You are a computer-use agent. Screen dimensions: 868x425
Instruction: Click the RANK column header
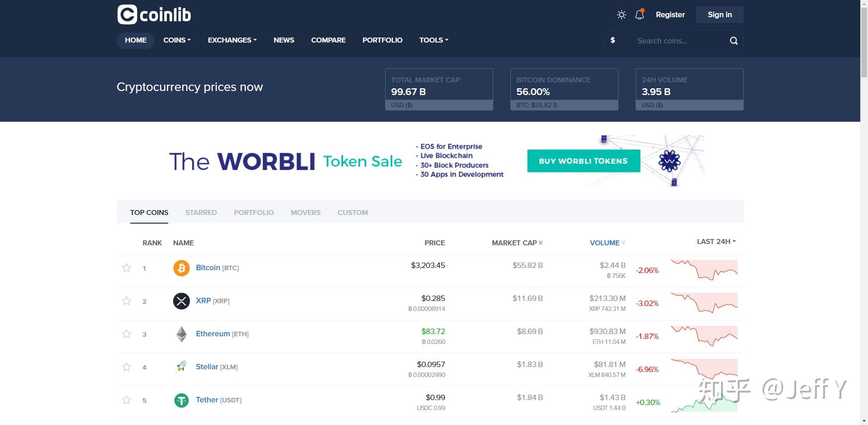tap(152, 243)
